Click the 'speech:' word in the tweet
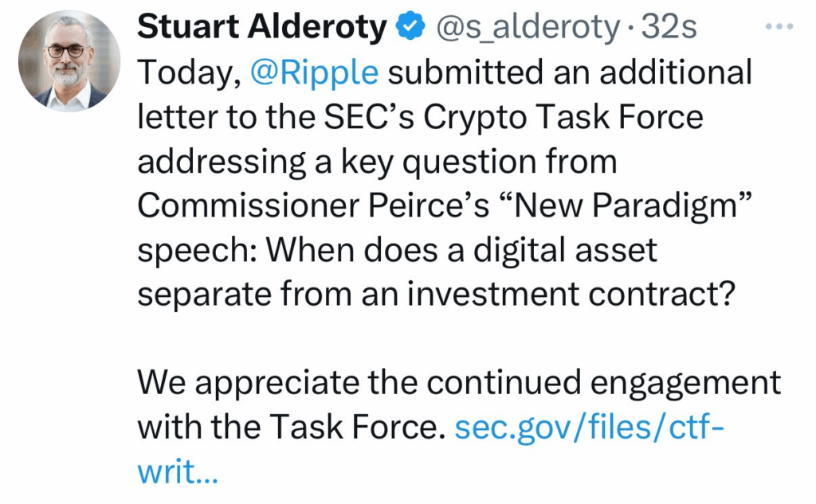 (x=198, y=252)
